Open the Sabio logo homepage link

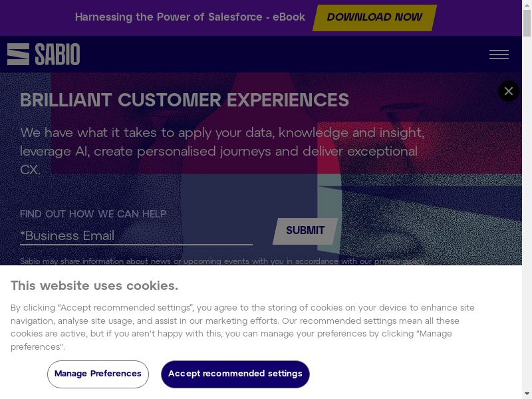[x=43, y=55]
